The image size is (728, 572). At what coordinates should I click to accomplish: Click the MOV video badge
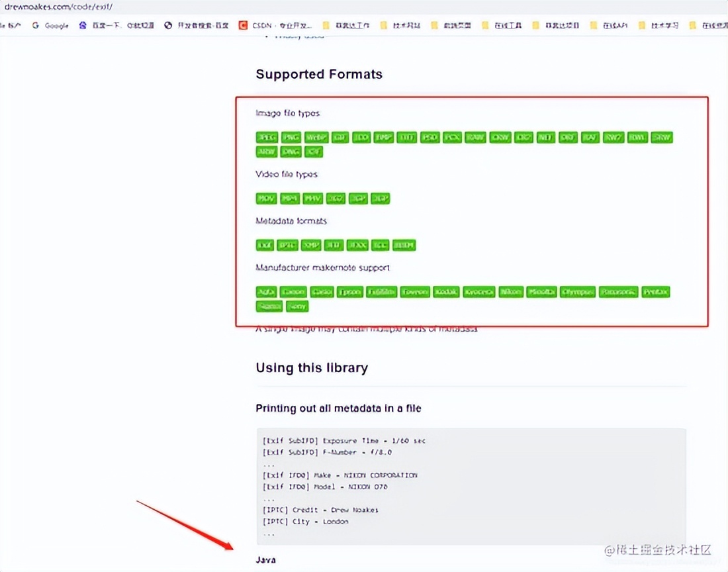coord(267,199)
